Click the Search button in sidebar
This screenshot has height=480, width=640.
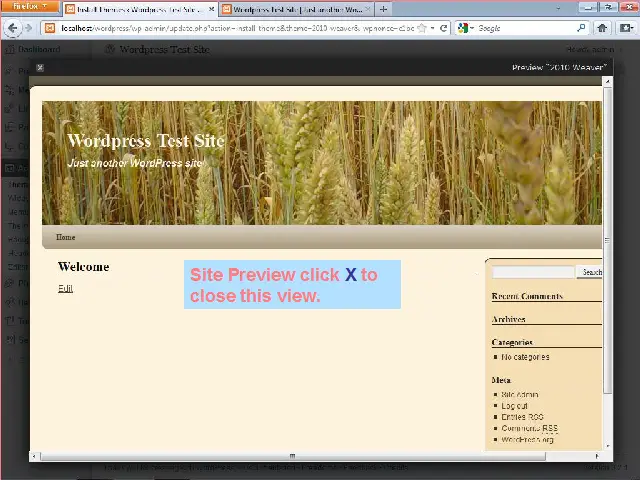tap(590, 272)
